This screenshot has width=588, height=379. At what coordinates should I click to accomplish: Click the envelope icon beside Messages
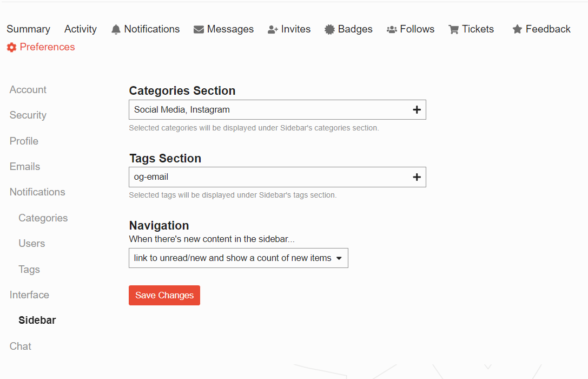[199, 29]
